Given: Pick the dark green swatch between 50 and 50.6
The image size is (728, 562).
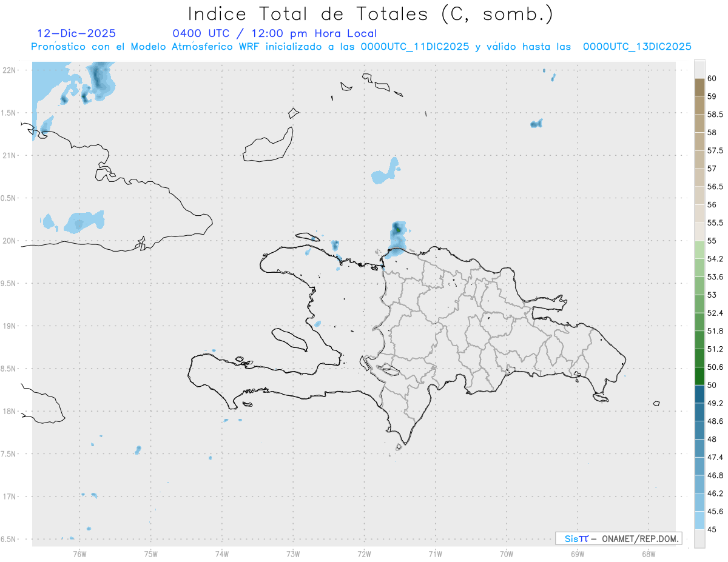Looking at the screenshot, I should pyautogui.click(x=699, y=376).
